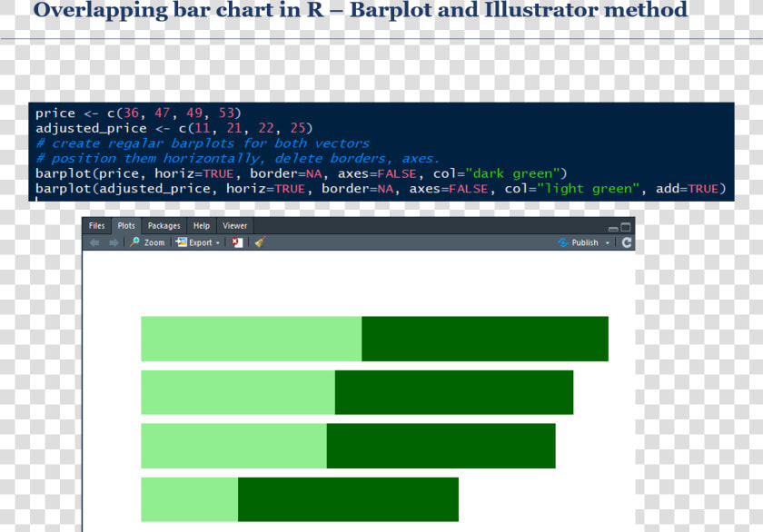Click the adjusted_price vector code line
The height and width of the screenshot is (532, 763).
[173, 128]
